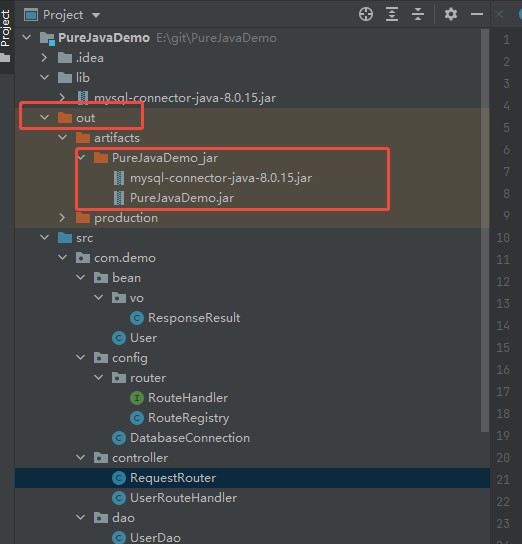The image size is (522, 544).
Task: Collapse the lib folder
Action: 45,77
